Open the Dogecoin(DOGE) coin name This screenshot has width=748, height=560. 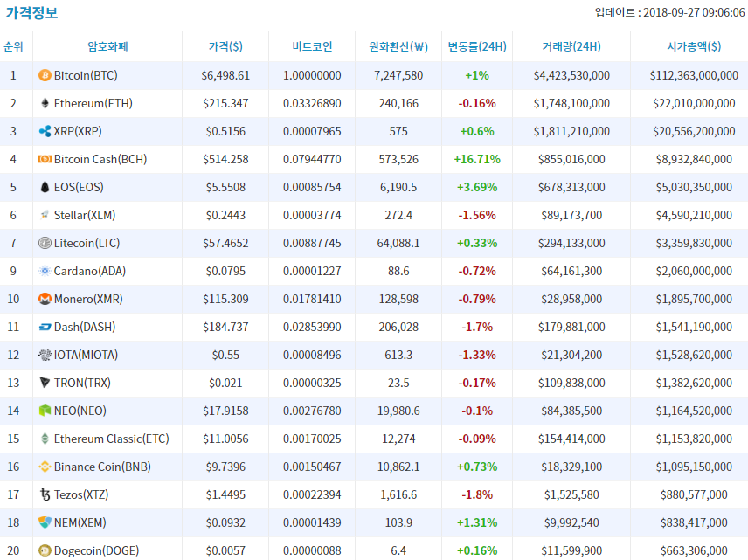pyautogui.click(x=96, y=550)
